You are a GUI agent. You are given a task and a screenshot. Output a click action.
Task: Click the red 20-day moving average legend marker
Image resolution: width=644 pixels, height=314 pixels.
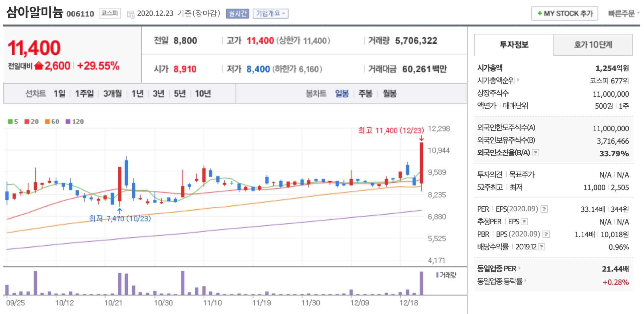tap(27, 122)
